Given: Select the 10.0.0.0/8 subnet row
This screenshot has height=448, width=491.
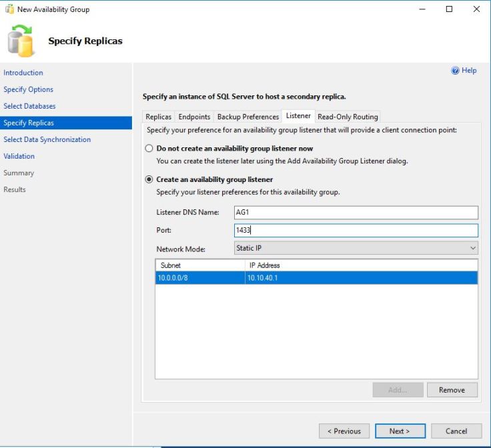Looking at the screenshot, I should (x=200, y=278).
